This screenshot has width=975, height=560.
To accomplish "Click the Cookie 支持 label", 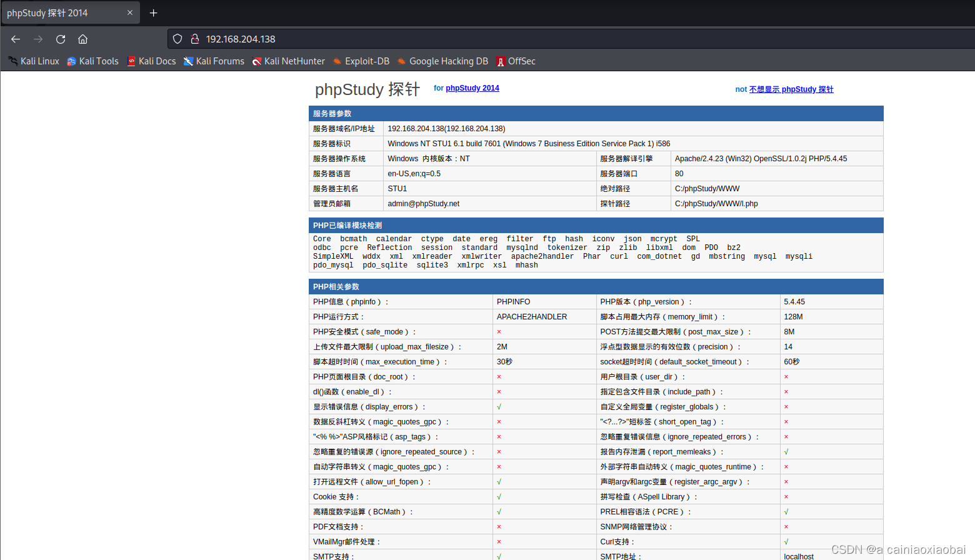I will click(x=336, y=497).
